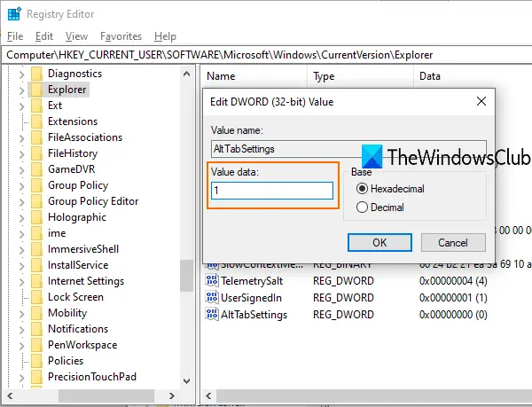Expand the PrecisionTouchPad tree node

point(21,377)
